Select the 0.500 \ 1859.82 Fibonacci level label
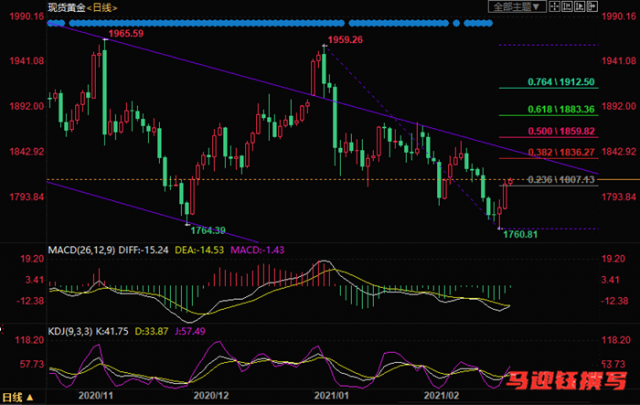640x405 pixels. click(561, 131)
